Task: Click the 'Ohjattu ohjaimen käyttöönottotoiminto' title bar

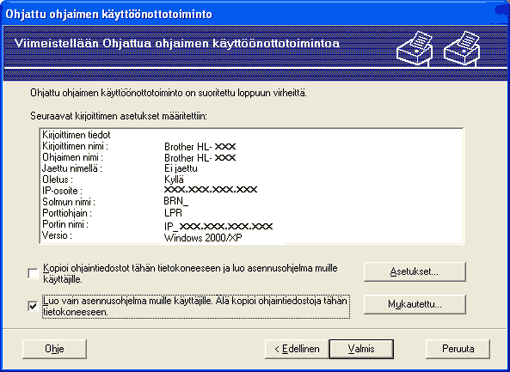Action: [109, 14]
